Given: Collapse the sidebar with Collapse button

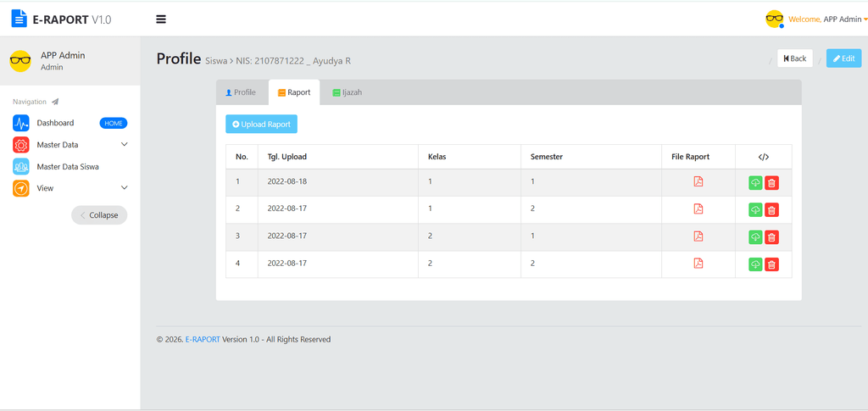Looking at the screenshot, I should click(x=99, y=215).
